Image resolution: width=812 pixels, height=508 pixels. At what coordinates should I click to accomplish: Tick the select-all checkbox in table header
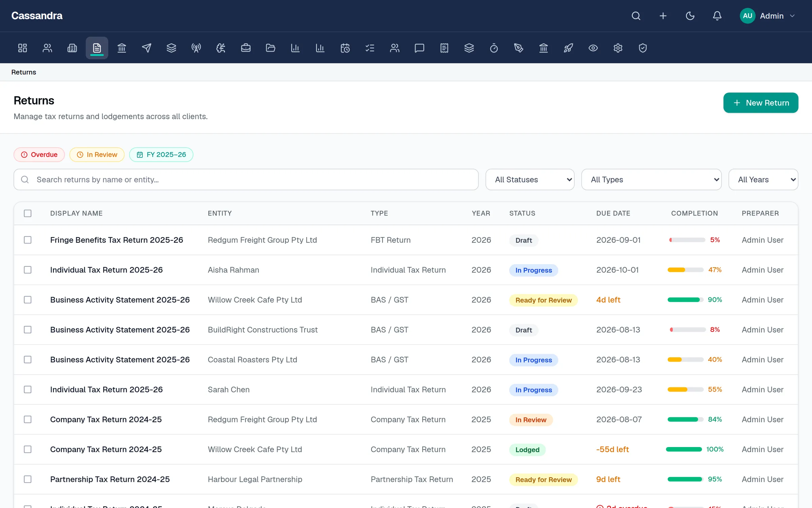[x=28, y=213]
